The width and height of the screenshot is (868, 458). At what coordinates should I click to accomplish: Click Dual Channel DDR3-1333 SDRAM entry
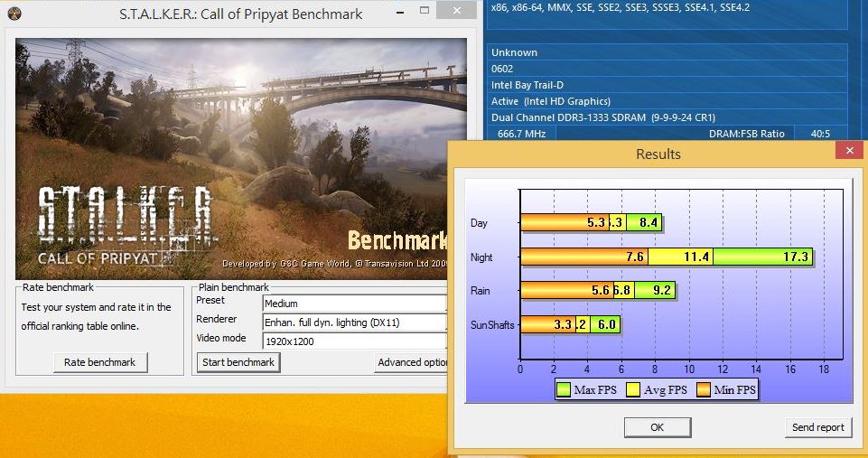(603, 117)
